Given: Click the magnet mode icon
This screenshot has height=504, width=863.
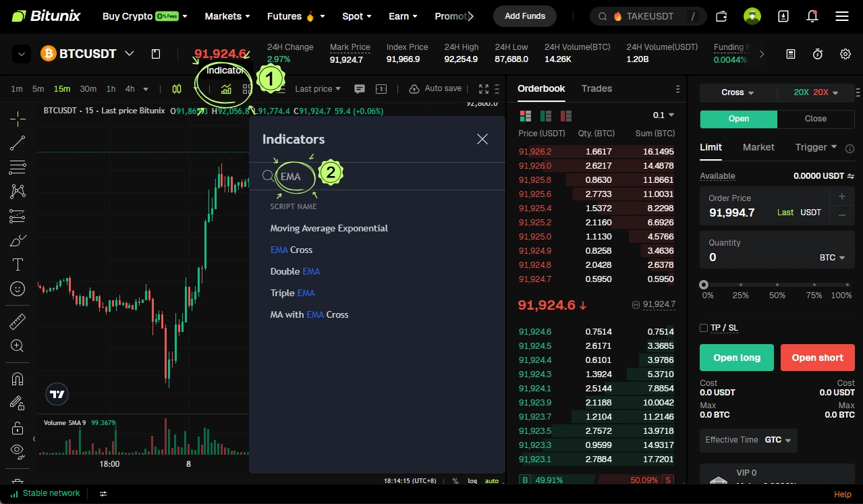Looking at the screenshot, I should tap(18, 379).
